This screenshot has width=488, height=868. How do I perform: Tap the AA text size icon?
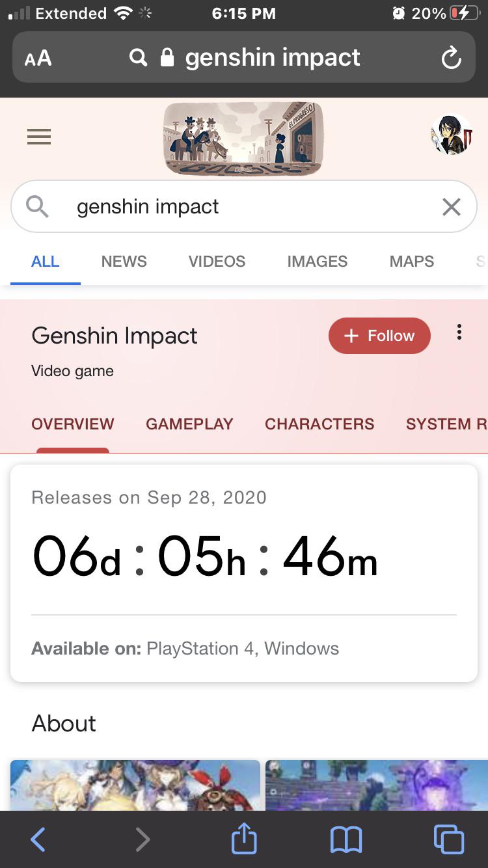(x=37, y=57)
